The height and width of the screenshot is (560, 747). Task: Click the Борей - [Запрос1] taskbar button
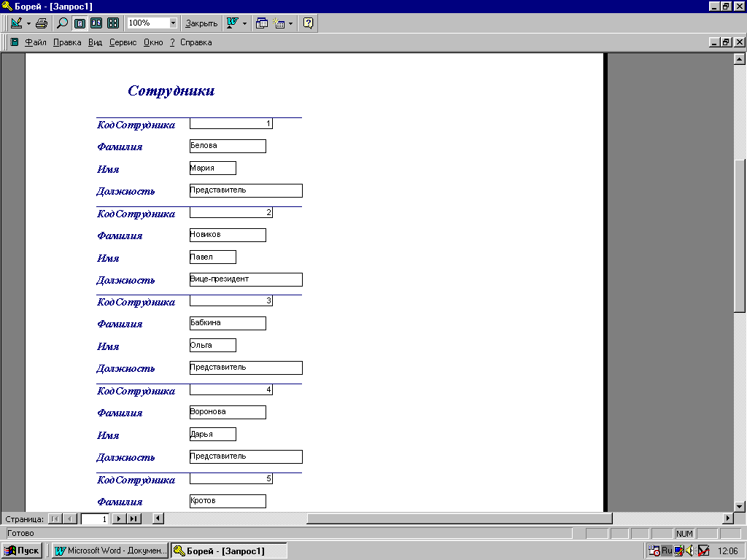(x=228, y=551)
